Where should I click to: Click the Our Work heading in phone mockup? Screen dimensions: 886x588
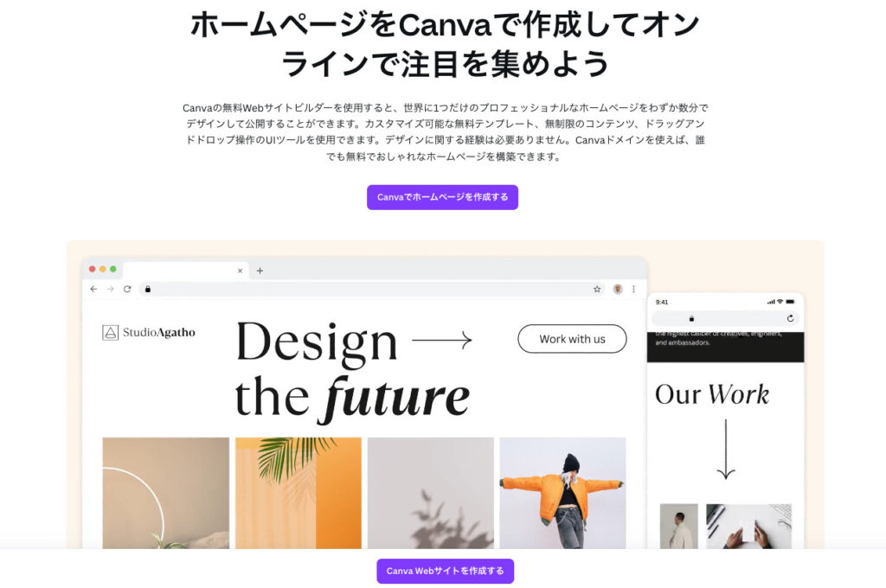(x=712, y=394)
